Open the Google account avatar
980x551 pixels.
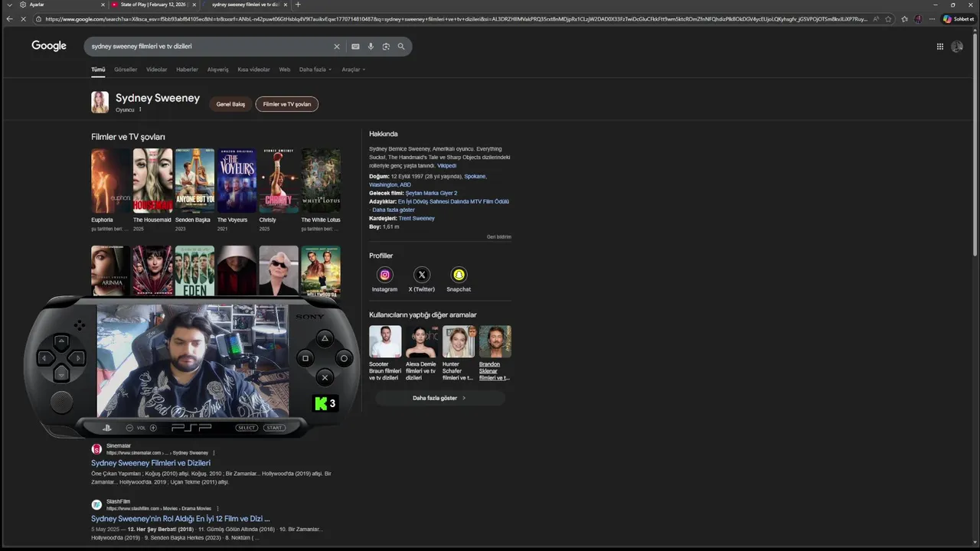click(957, 47)
